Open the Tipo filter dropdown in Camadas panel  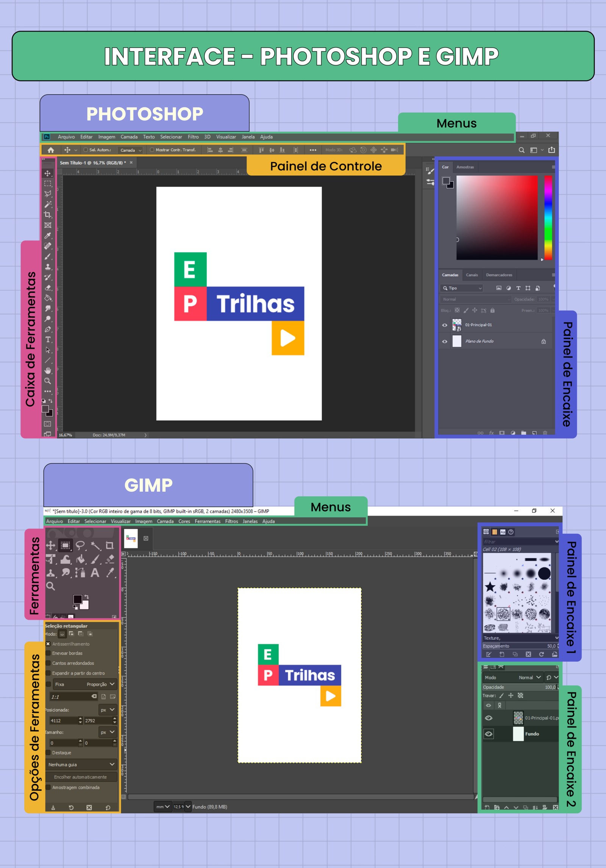point(462,288)
